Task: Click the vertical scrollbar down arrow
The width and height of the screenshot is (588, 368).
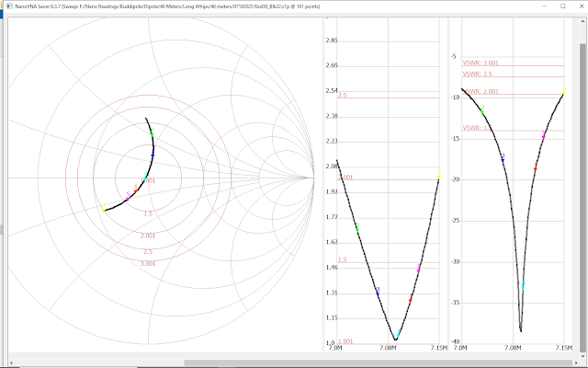Action: pyautogui.click(x=582, y=356)
